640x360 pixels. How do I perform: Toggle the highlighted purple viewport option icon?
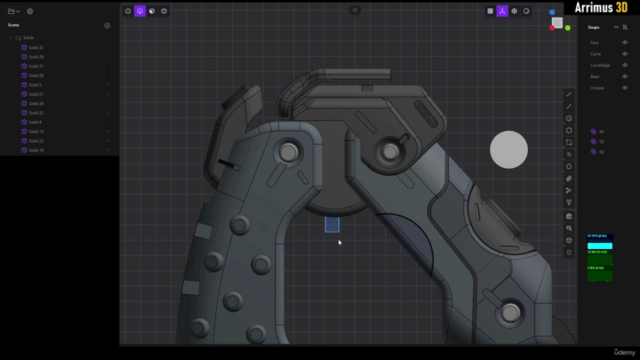tap(502, 11)
